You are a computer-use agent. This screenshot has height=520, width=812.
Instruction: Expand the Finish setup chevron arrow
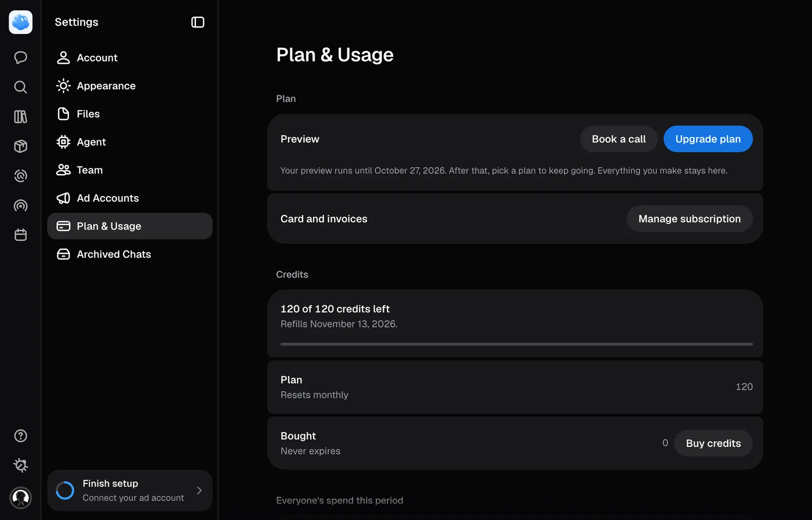(x=199, y=491)
